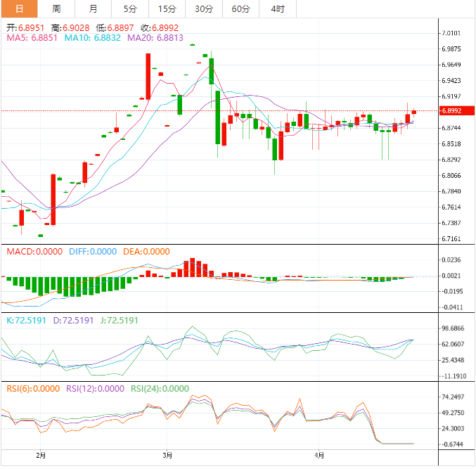Click the MACD:0.0000 indicator label
The height and width of the screenshot is (469, 476).
34,252
